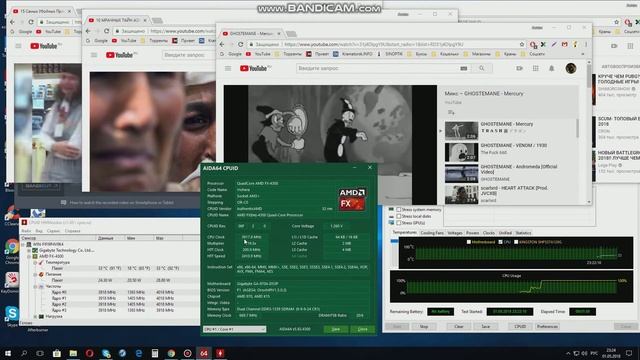This screenshot has height=360, width=640.
Task: Open YouTube notifications bell
Action: pyautogui.click(x=551, y=68)
